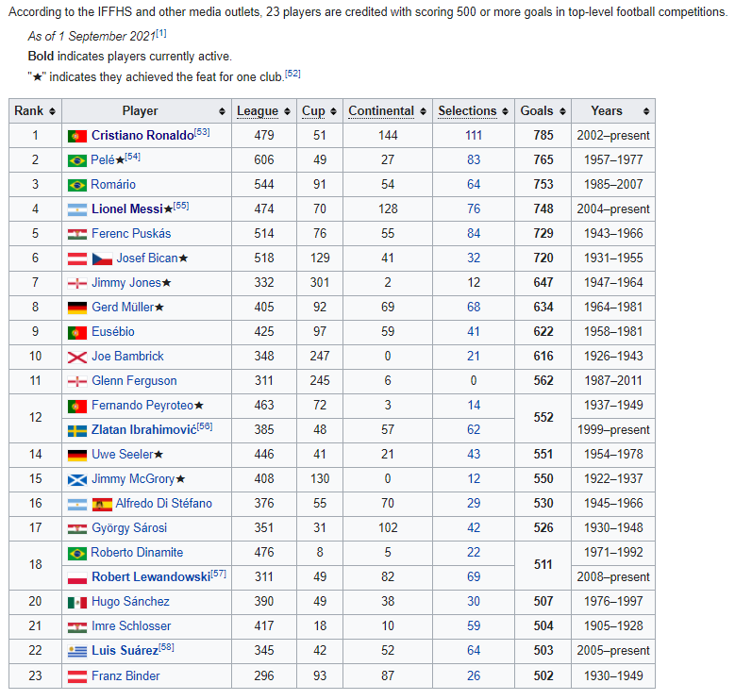
Task: Click the Argentina flag in Di Stéfano row
Action: click(76, 504)
